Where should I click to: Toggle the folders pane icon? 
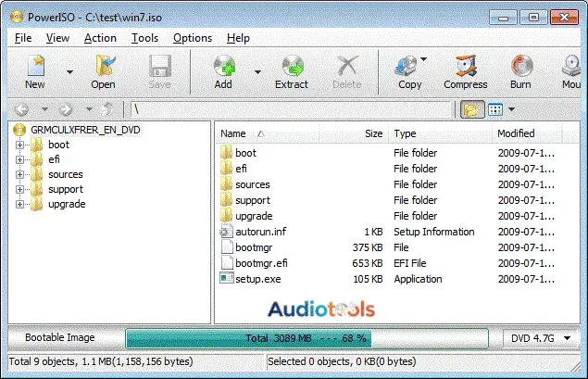click(472, 109)
